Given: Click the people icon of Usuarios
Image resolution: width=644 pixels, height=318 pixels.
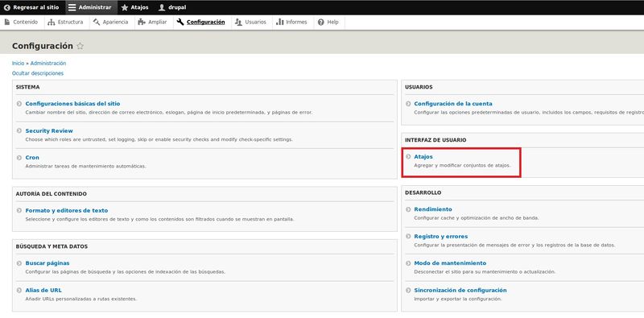Looking at the screenshot, I should click(238, 23).
